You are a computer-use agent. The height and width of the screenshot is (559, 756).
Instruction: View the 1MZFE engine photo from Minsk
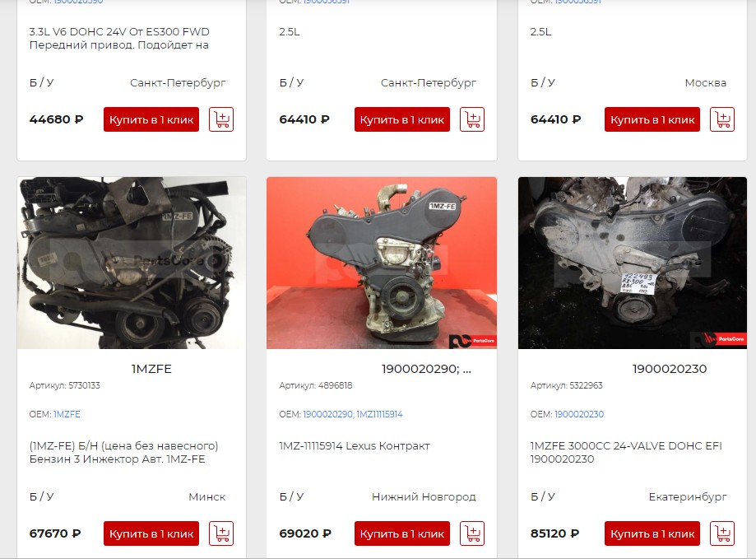click(x=132, y=263)
